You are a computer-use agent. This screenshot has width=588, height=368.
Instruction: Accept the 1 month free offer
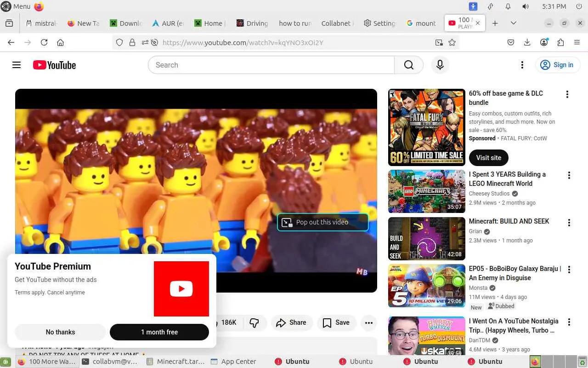coord(159,332)
